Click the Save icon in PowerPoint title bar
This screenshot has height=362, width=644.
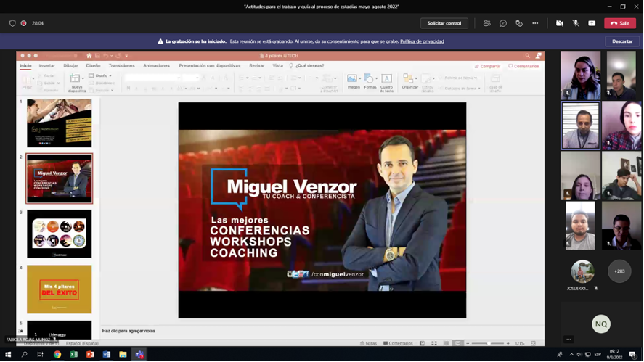pos(97,55)
